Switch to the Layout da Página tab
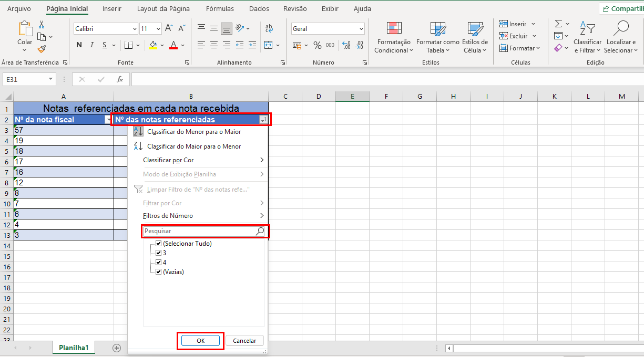This screenshot has width=644, height=357. [163, 9]
